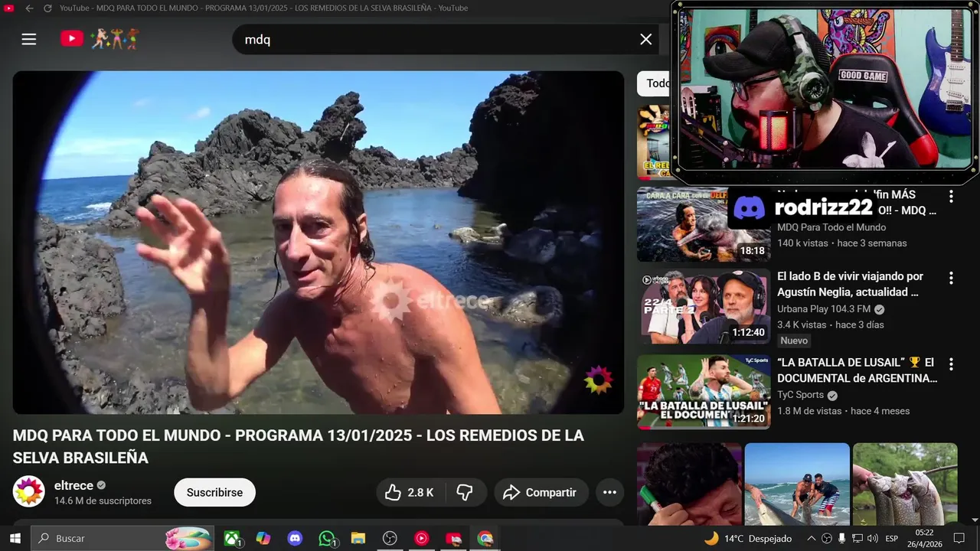This screenshot has width=980, height=551.
Task: Open the TyC Sports channel link
Action: (800, 395)
